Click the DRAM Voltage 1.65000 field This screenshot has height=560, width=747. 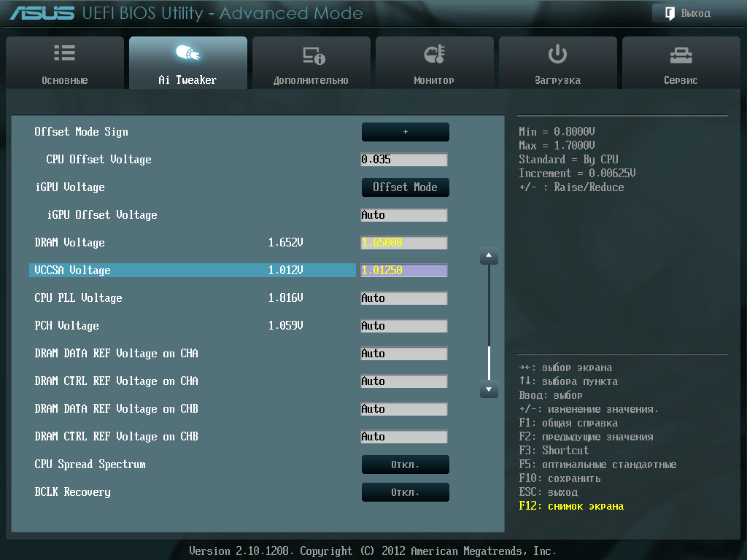coord(404,242)
